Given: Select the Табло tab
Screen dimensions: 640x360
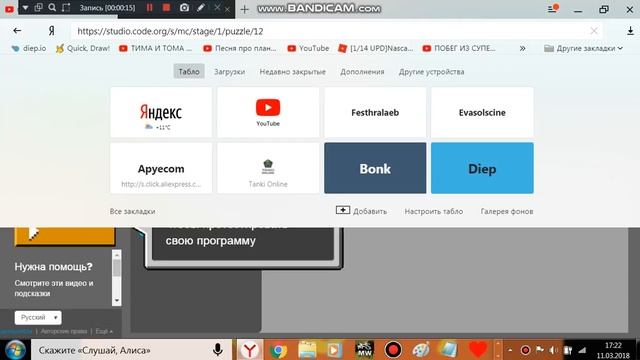Looking at the screenshot, I should point(189,71).
